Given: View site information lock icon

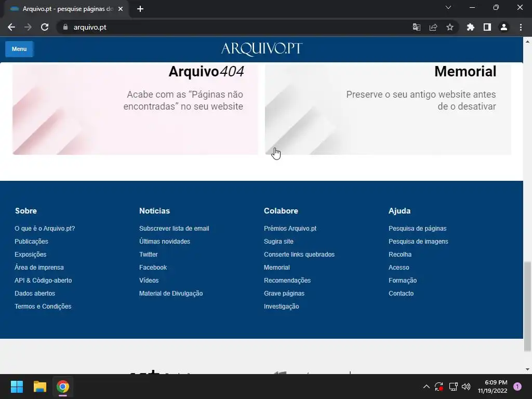Looking at the screenshot, I should (x=65, y=27).
